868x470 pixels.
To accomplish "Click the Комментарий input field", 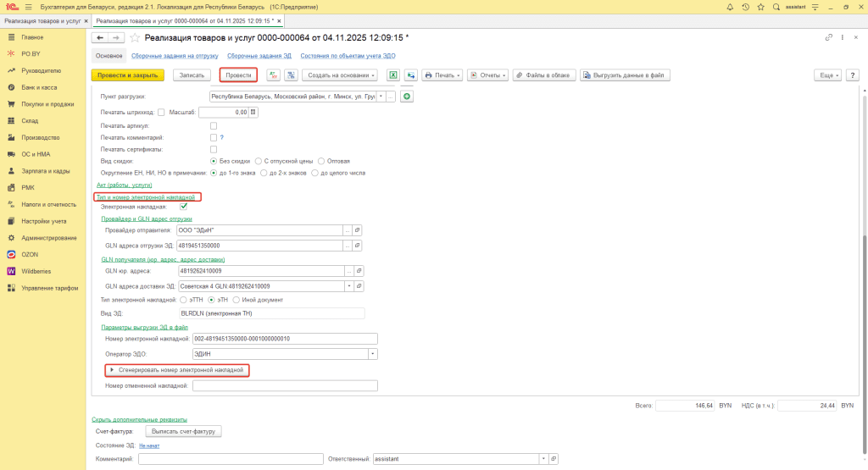I will point(230,459).
